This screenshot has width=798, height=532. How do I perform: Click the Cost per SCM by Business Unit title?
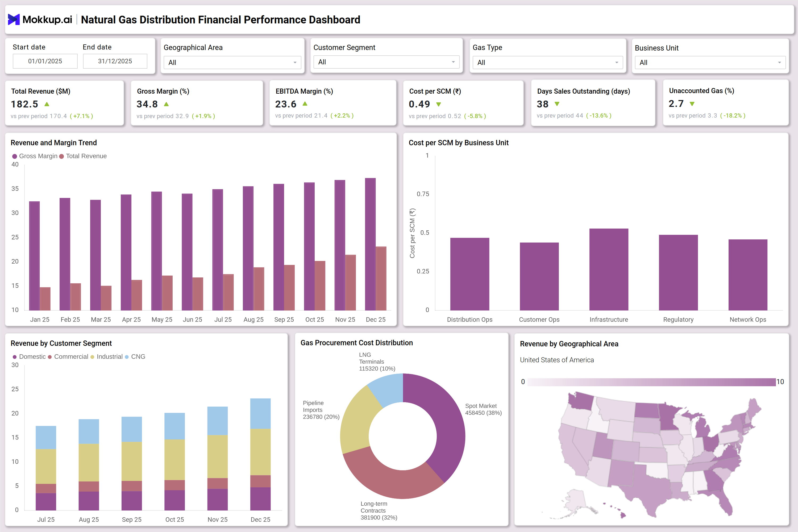pos(458,143)
